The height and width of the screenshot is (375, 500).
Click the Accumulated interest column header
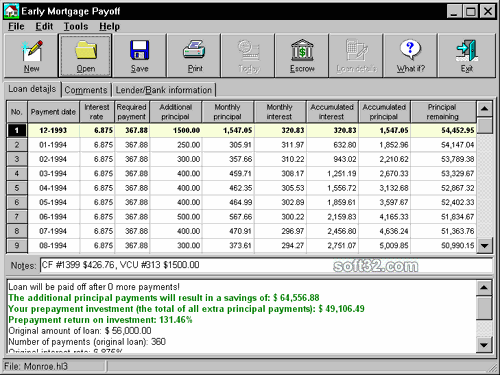[332, 112]
